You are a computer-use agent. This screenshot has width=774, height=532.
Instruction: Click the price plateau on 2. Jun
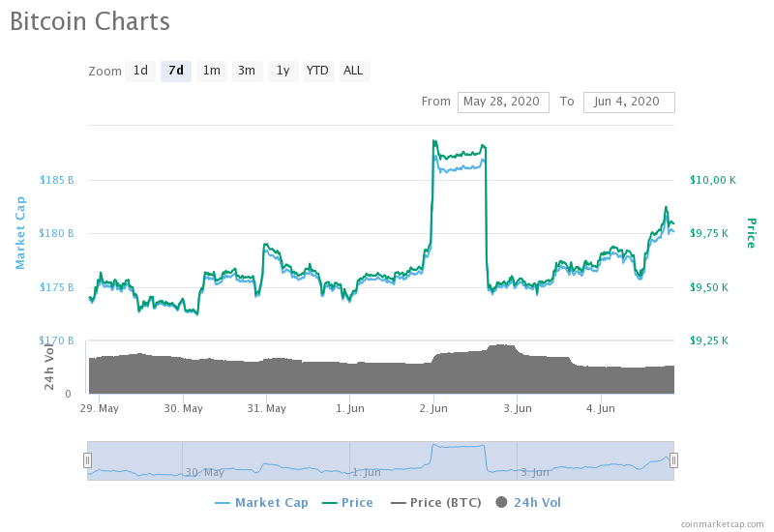point(459,155)
